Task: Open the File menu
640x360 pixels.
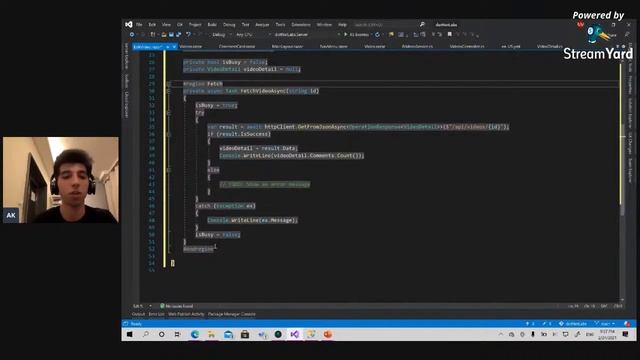Action: tap(139, 24)
